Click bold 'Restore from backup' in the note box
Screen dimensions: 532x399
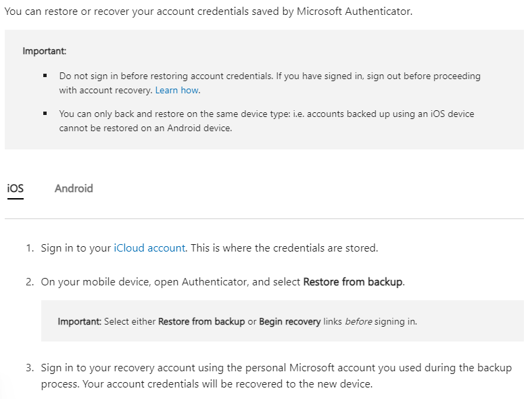click(201, 322)
